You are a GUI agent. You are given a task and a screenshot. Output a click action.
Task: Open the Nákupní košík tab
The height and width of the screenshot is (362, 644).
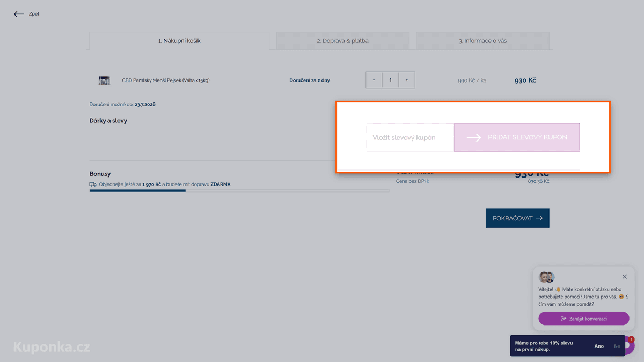179,41
